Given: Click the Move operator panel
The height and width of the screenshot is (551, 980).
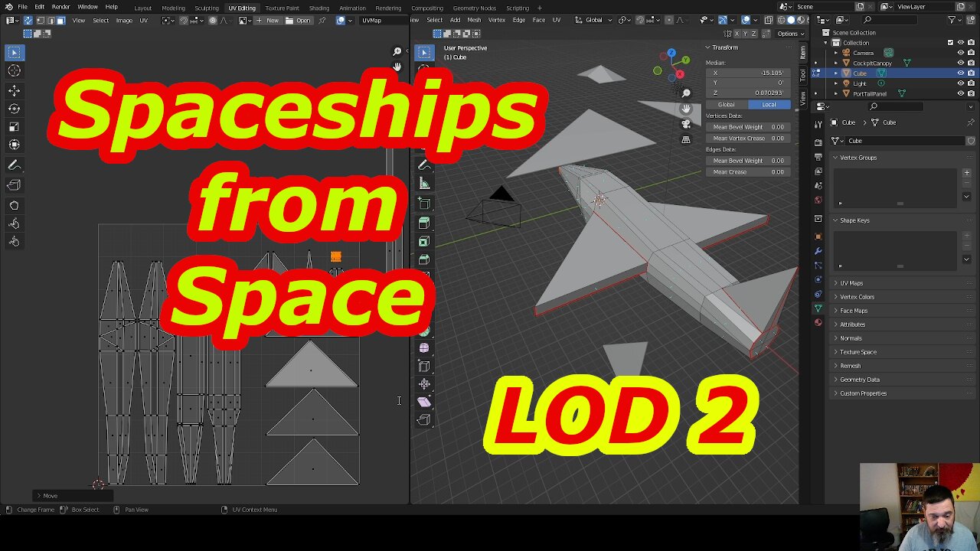Looking at the screenshot, I should pos(73,496).
